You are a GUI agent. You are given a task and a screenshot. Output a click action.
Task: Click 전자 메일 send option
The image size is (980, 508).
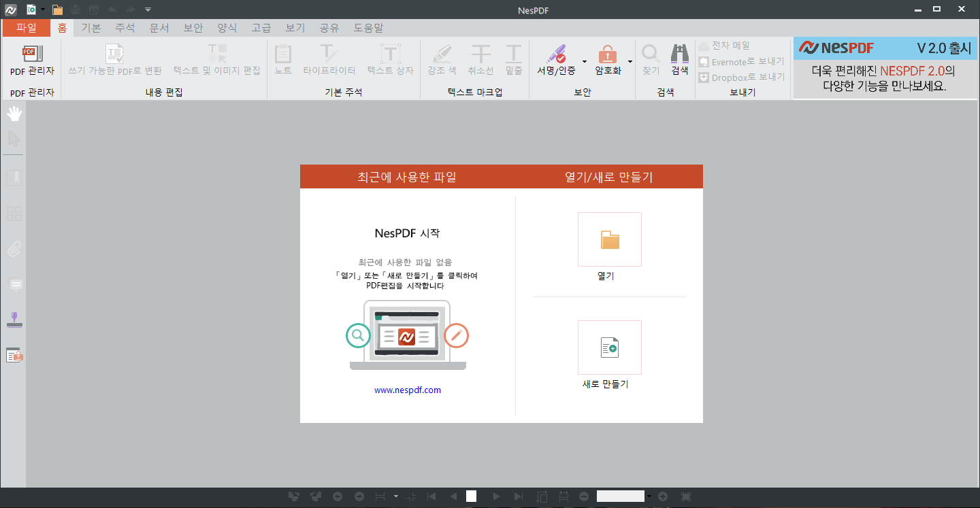click(x=724, y=46)
